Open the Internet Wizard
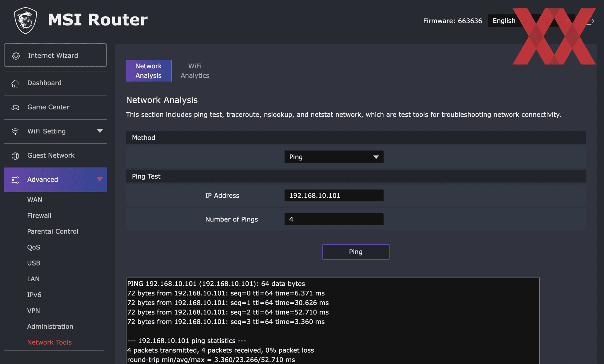Image resolution: width=604 pixels, height=364 pixels. click(55, 55)
